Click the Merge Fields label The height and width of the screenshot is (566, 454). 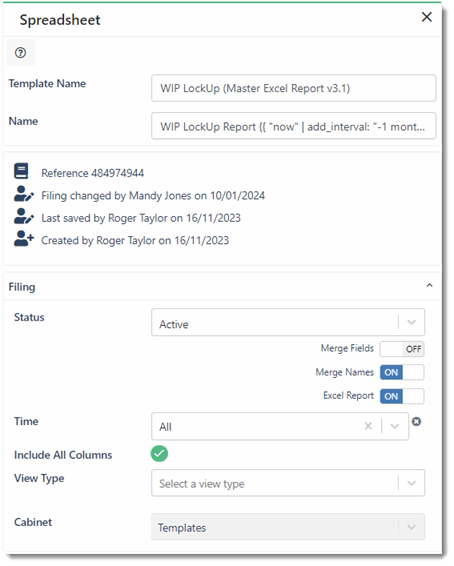(x=347, y=348)
